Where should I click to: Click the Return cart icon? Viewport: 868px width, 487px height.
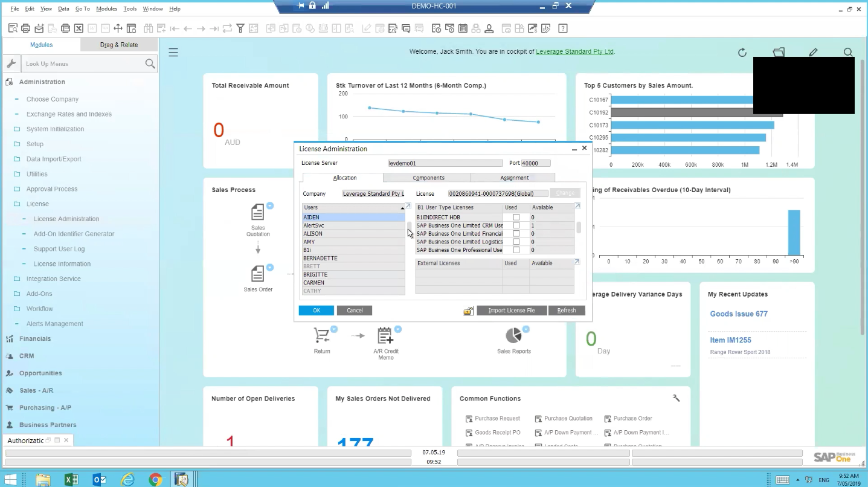[322, 335]
